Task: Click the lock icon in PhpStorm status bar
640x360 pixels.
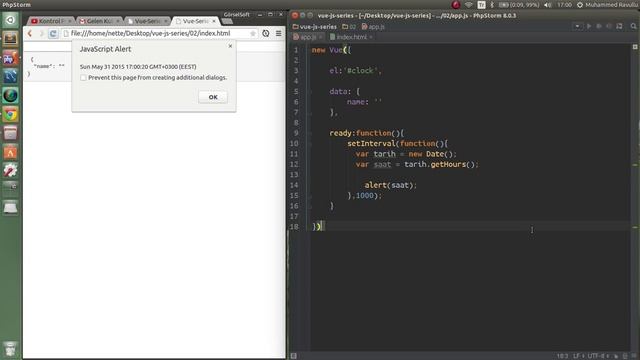Action: coord(616,356)
